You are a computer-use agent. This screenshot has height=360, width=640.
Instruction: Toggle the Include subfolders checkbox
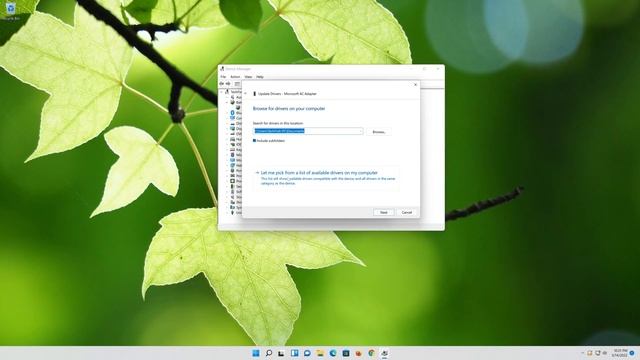[x=254, y=141]
